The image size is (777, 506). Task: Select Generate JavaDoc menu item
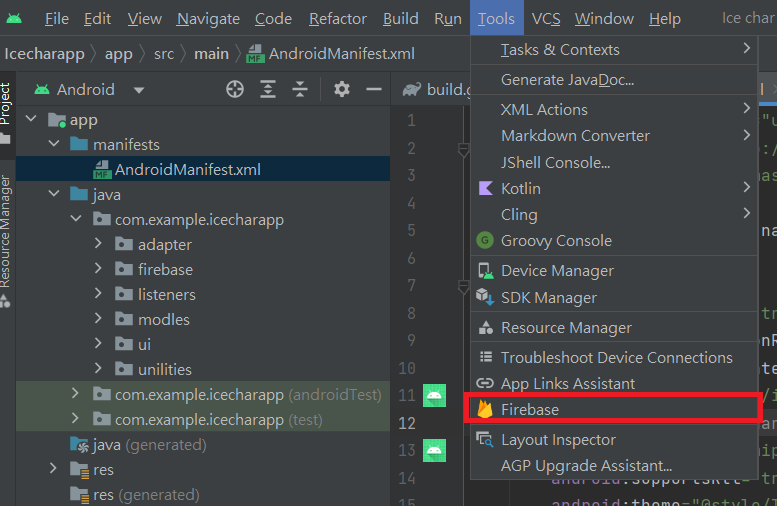613,80
